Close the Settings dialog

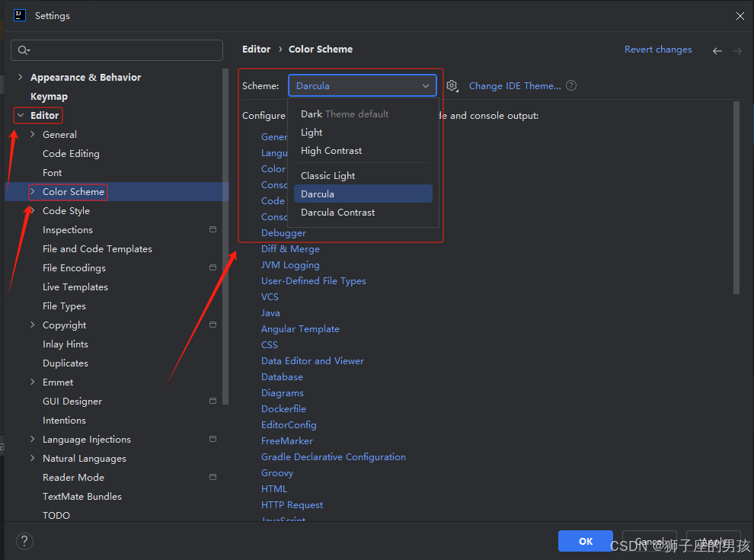[740, 16]
